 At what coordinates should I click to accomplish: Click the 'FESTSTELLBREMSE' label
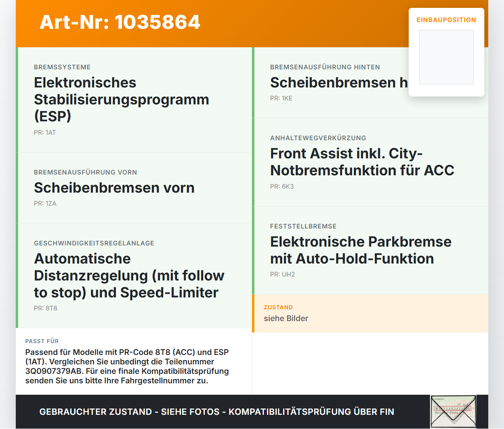click(303, 226)
